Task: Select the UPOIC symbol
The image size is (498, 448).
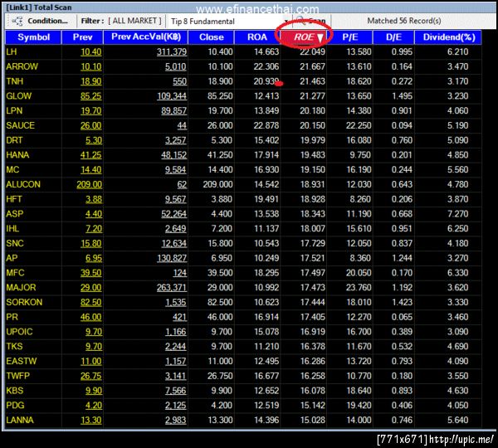Action: 19,332
